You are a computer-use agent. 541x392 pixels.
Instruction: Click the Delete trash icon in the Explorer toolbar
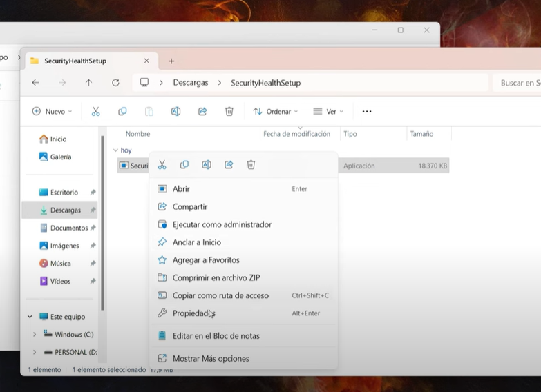click(229, 111)
